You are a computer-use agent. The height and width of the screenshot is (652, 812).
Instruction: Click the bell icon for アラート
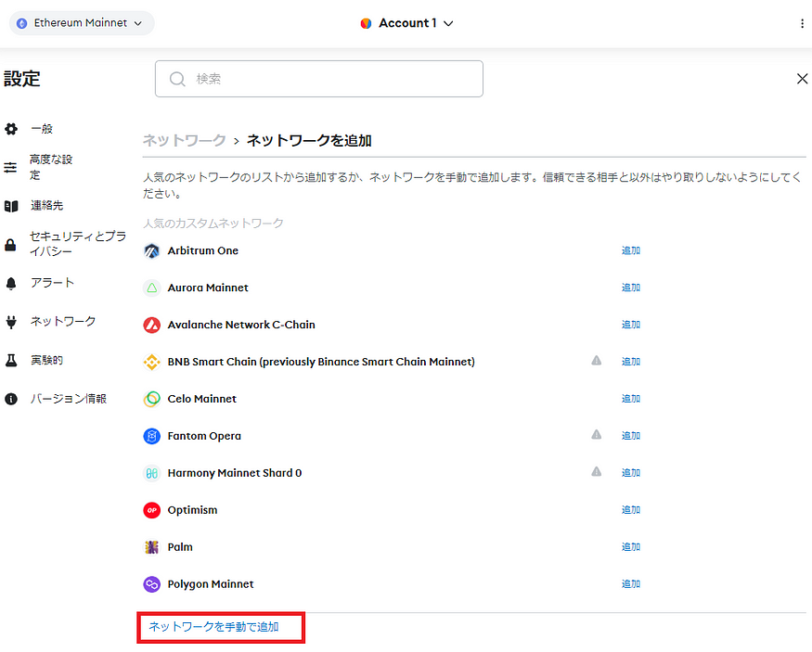(11, 283)
